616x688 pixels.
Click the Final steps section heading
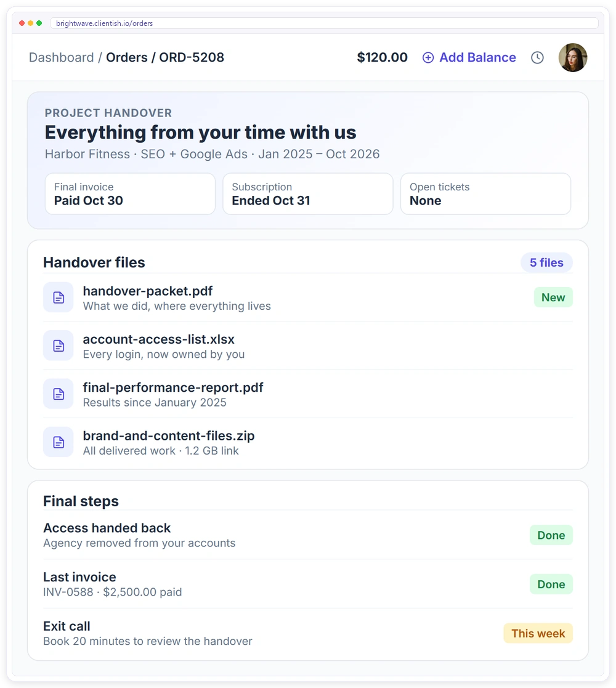point(81,501)
